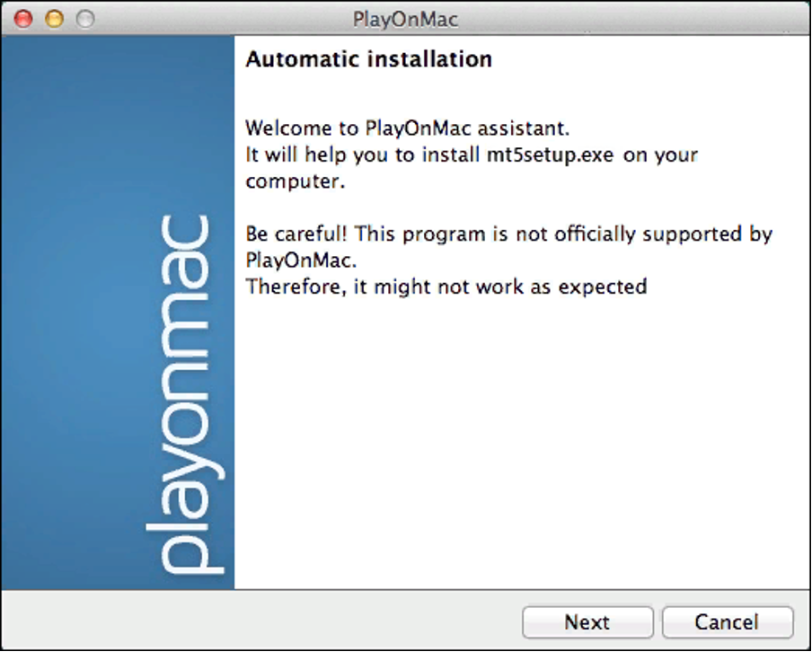Close the PlayOnMac window with red button

coord(24,18)
